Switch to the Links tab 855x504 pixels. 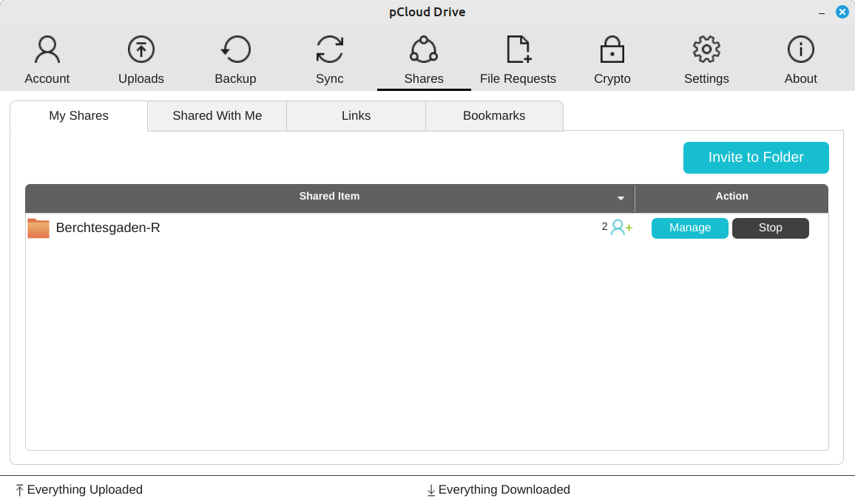(356, 115)
